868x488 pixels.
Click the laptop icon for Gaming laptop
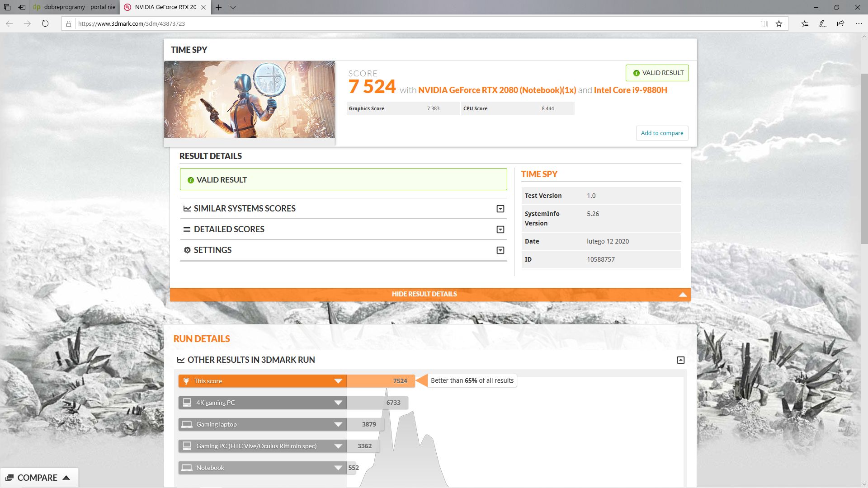click(x=186, y=424)
